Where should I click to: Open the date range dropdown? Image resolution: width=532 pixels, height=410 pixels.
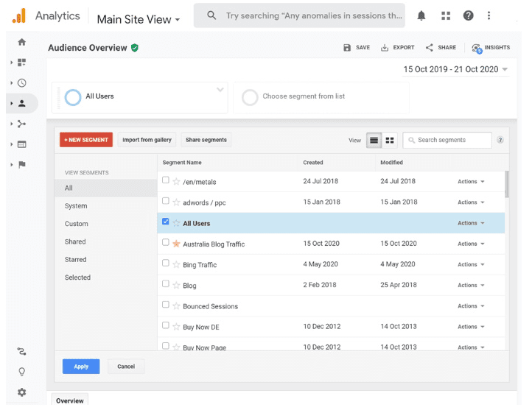[455, 69]
